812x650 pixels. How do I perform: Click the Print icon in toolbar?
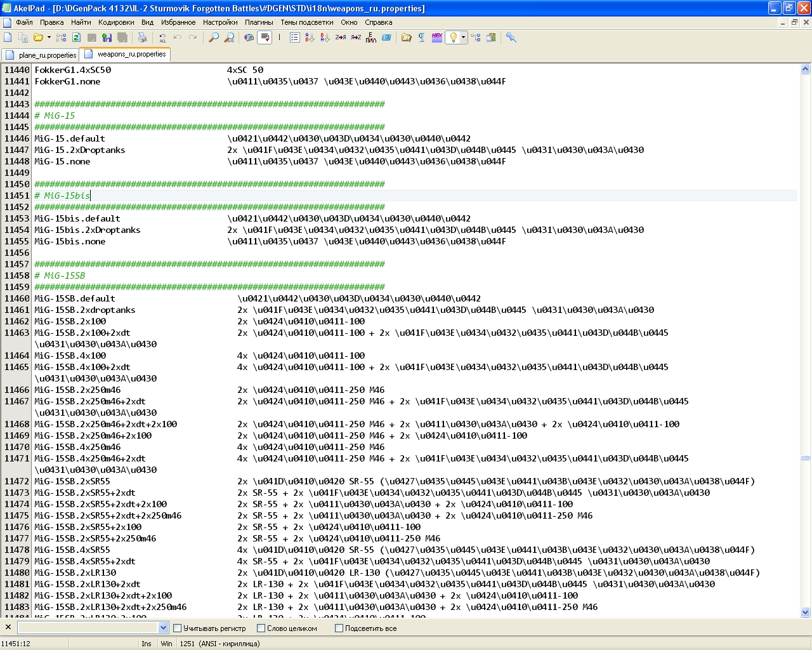pos(143,37)
